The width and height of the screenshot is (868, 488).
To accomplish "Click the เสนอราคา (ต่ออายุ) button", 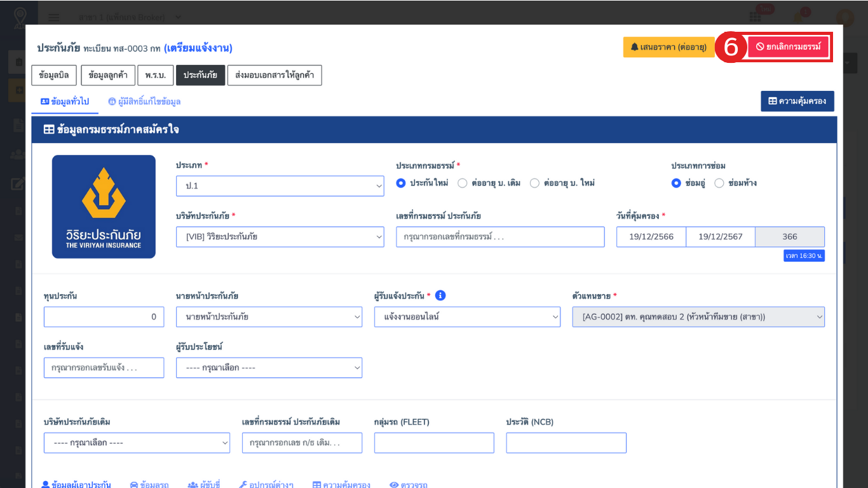I will coord(669,47).
